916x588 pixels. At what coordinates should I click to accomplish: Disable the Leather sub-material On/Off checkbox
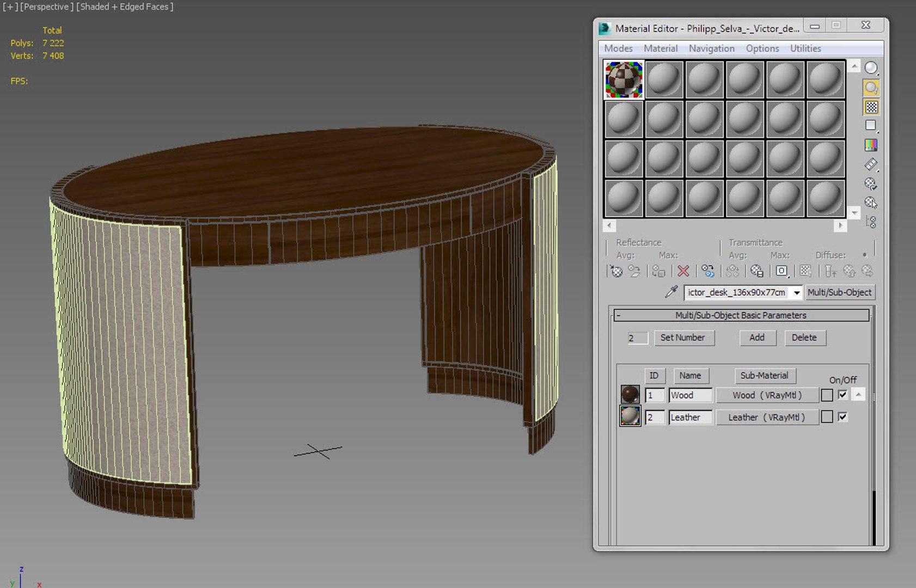click(842, 418)
